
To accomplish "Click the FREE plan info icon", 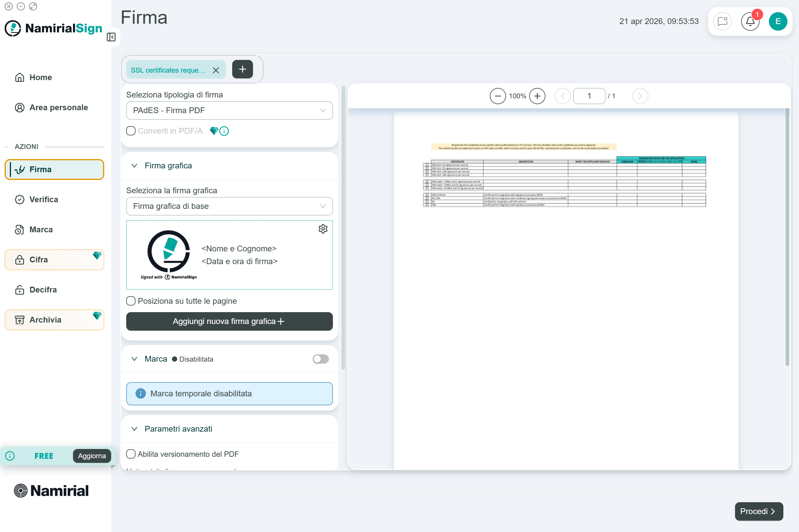I will tap(10, 456).
